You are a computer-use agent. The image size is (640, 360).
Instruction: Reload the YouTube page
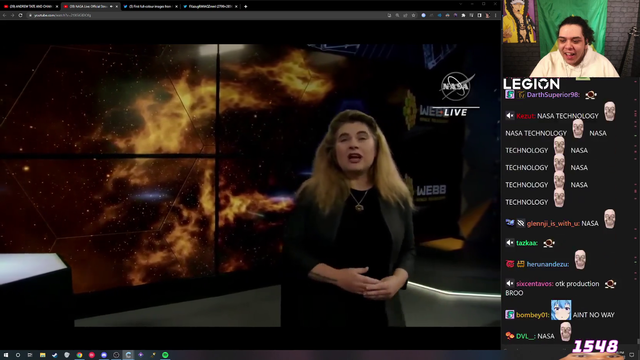coord(20,15)
